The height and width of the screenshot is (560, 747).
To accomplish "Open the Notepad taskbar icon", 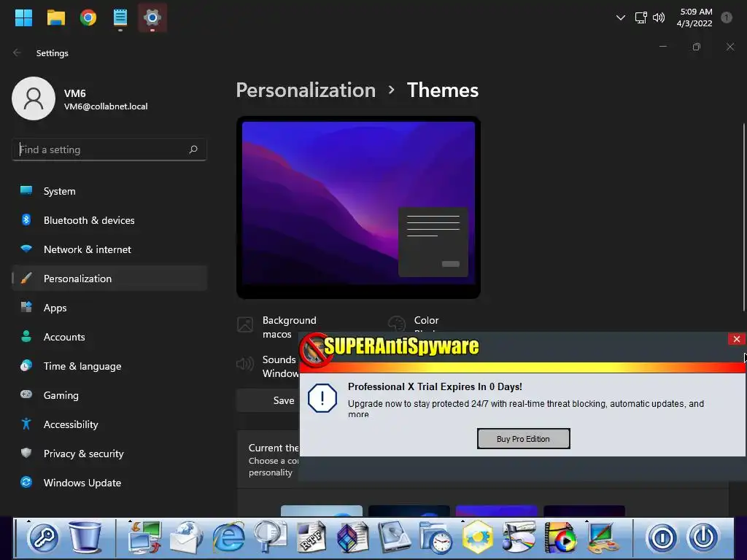I will coord(120,17).
